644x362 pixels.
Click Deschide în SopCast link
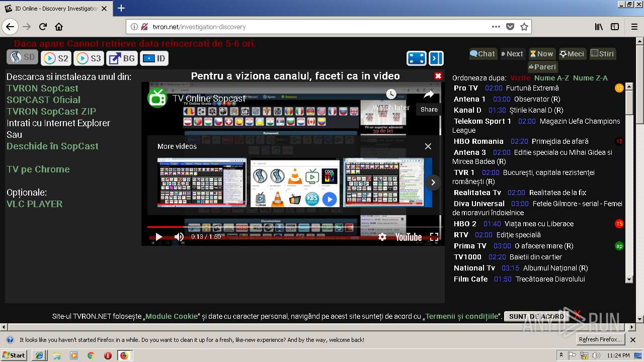[52, 146]
